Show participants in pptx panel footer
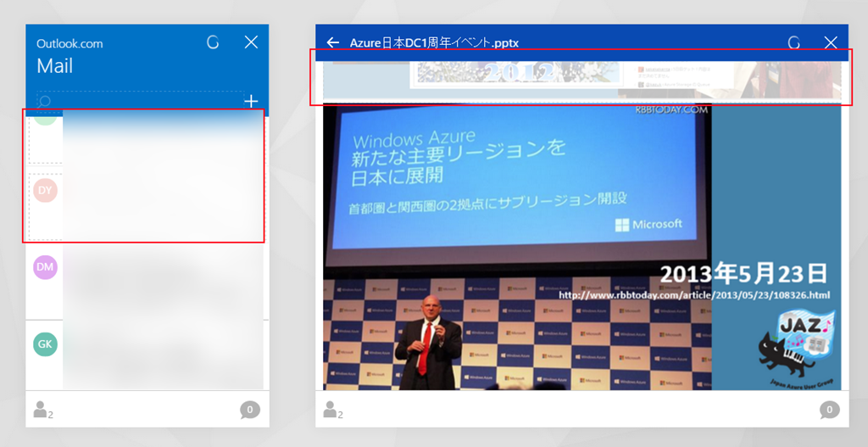Screen dimensions: 868x447 (331, 411)
